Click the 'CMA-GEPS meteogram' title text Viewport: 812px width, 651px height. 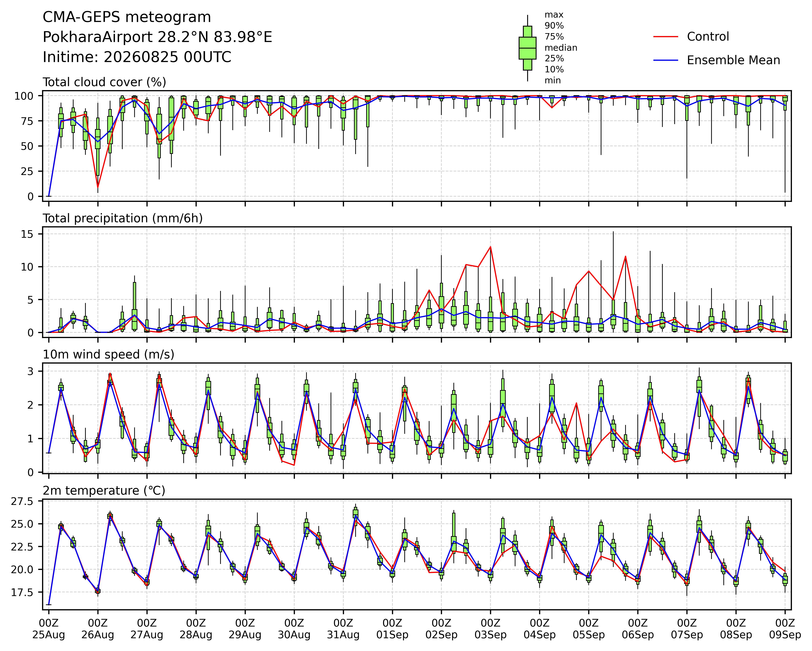(127, 17)
